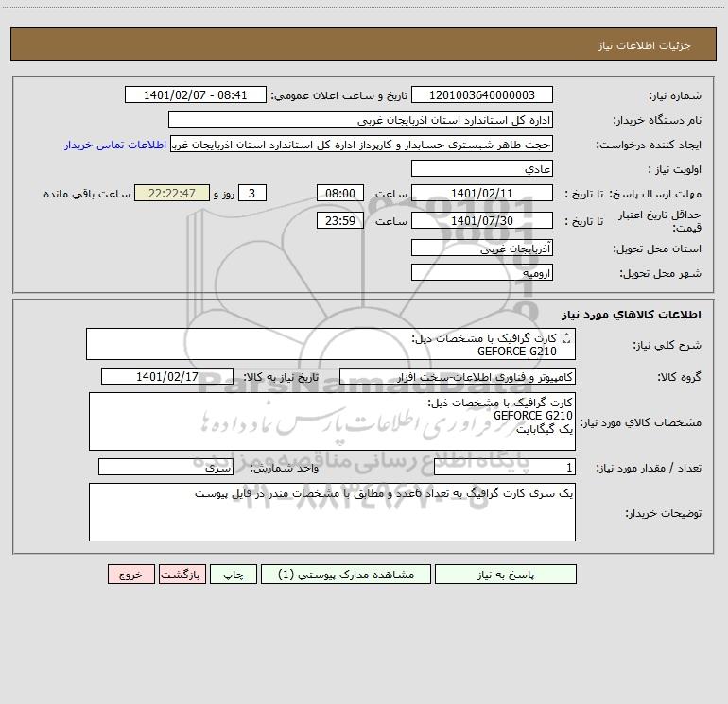Click the 'استان محل تحویل:' label
The width and height of the screenshot is (728, 704).
[x=657, y=249]
